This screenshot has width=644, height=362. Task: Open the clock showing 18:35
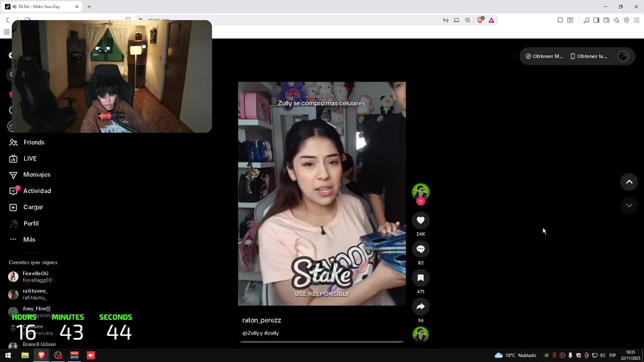630,355
